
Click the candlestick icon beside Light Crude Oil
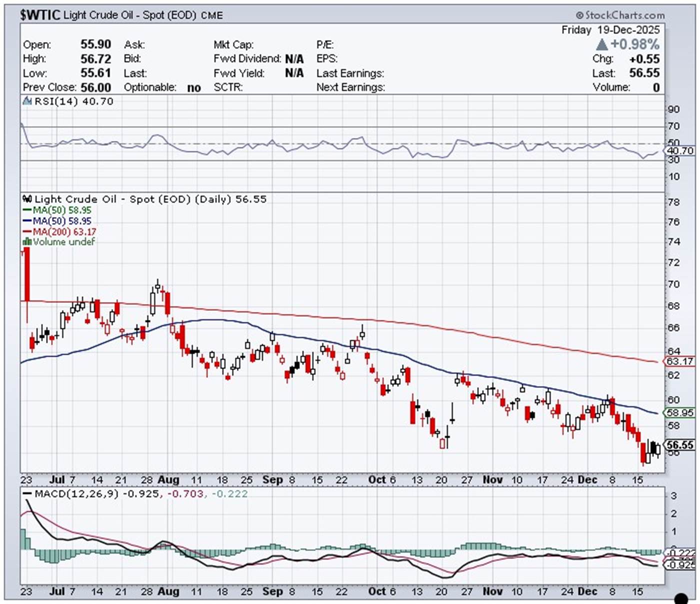(27, 199)
